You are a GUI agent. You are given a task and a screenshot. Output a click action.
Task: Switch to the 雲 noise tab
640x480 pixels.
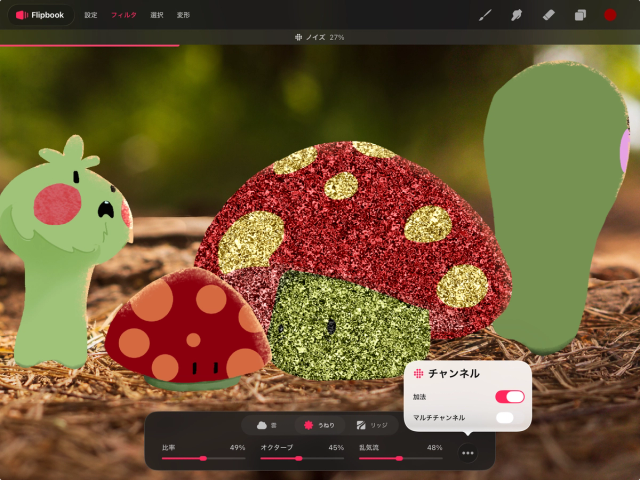267,425
